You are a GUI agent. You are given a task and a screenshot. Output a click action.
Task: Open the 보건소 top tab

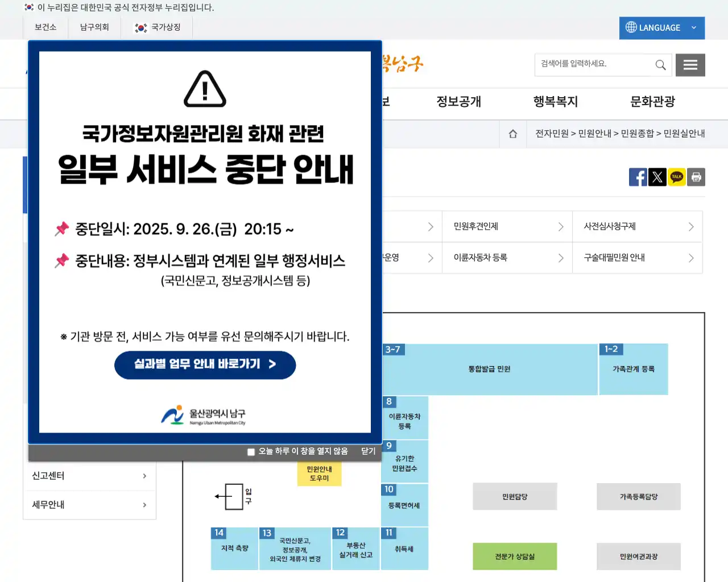(45, 27)
